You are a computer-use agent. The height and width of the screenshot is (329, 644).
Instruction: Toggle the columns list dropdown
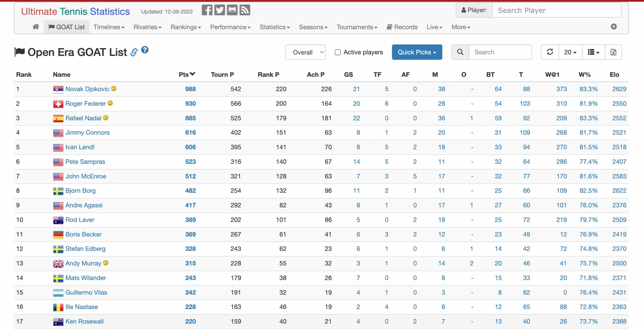point(594,52)
